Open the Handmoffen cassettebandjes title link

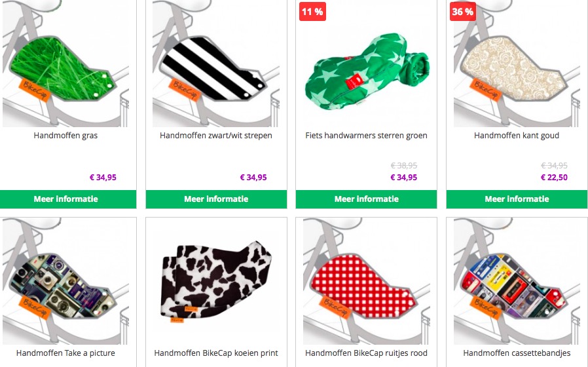click(x=517, y=353)
